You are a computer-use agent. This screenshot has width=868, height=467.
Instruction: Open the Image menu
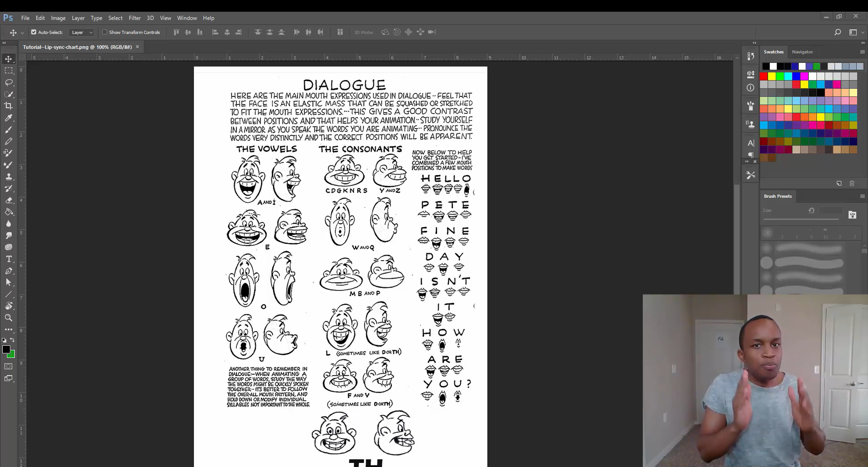pos(58,18)
